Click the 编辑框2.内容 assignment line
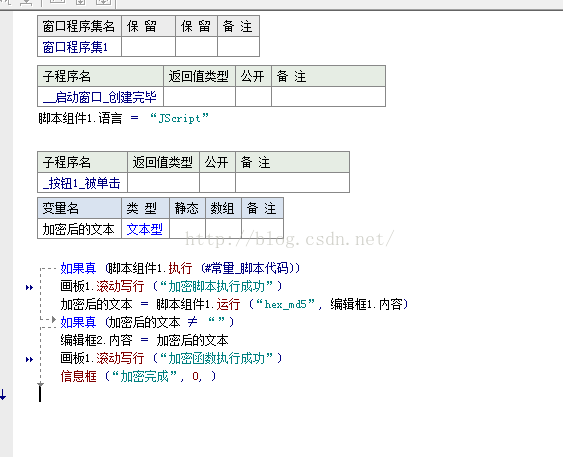The image size is (563, 457). coord(144,340)
